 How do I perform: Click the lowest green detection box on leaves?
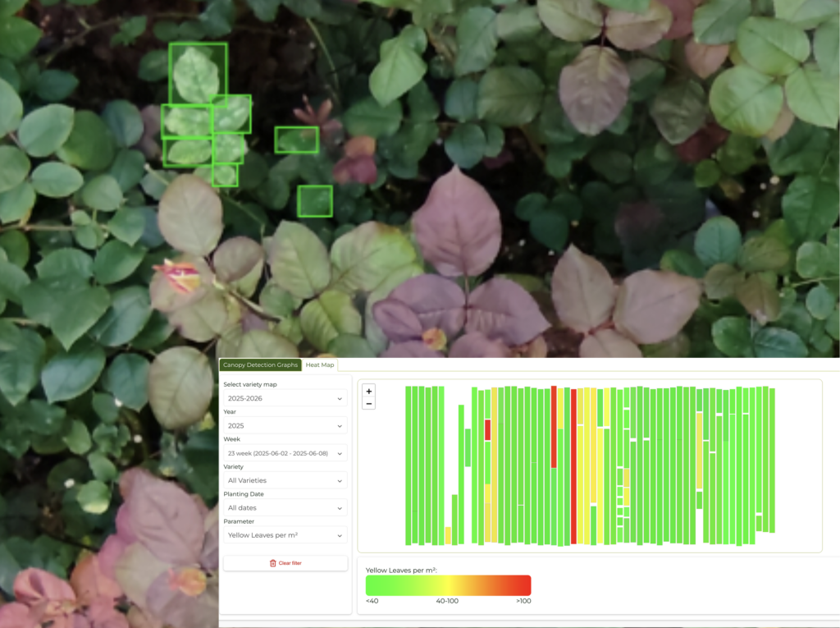point(315,201)
